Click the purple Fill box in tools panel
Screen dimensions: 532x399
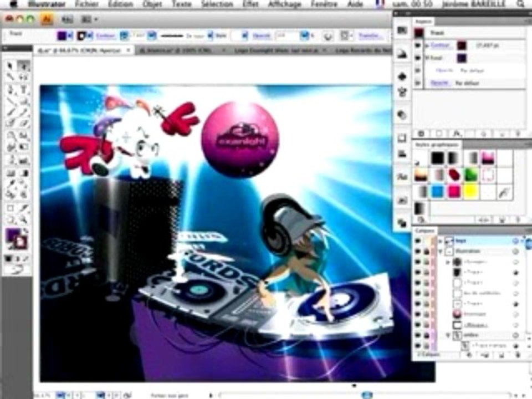[x=12, y=235]
